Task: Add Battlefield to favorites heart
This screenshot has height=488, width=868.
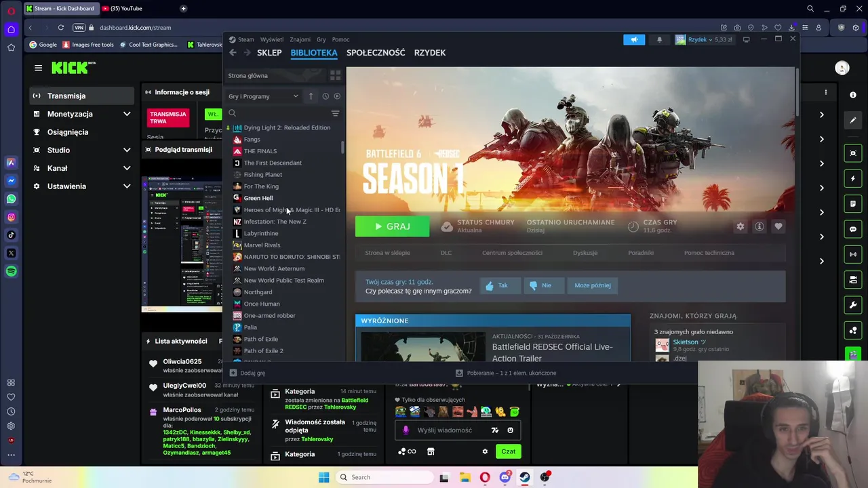Action: coord(778,226)
